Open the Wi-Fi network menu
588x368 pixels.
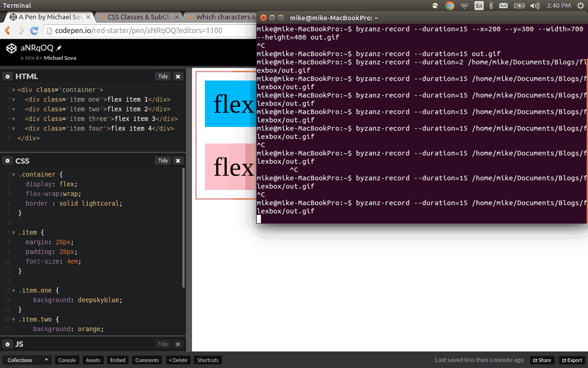[x=464, y=6]
